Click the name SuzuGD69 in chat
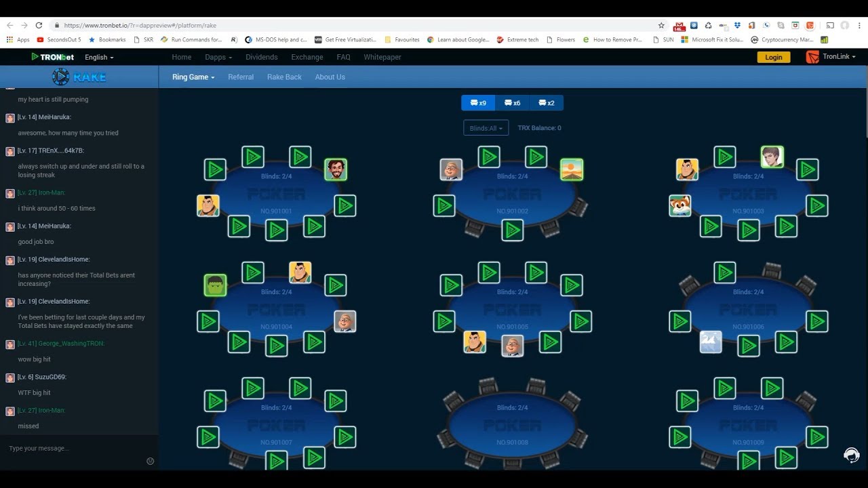The image size is (868, 488). click(49, 377)
